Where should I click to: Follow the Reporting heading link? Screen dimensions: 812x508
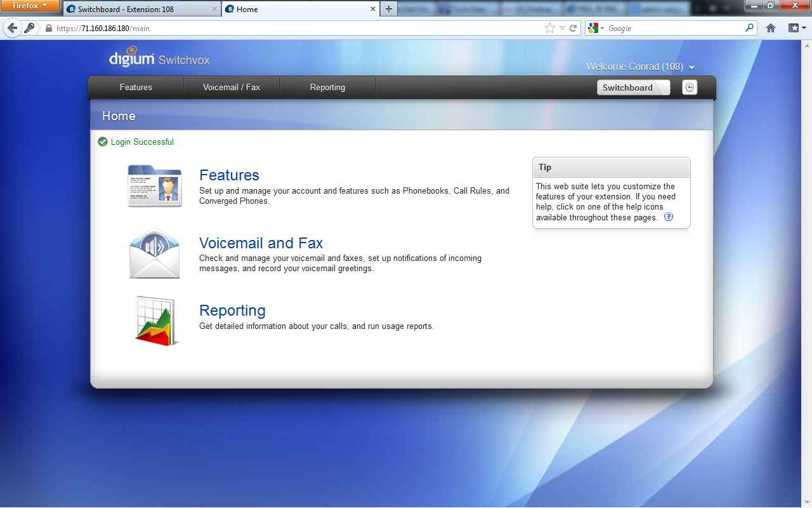(232, 311)
